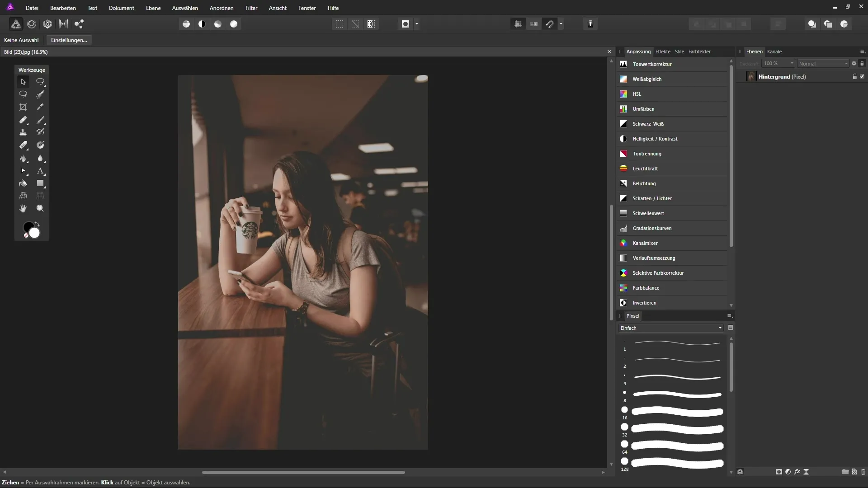The height and width of the screenshot is (488, 868).
Task: Select the Hand view tool
Action: coord(23,208)
